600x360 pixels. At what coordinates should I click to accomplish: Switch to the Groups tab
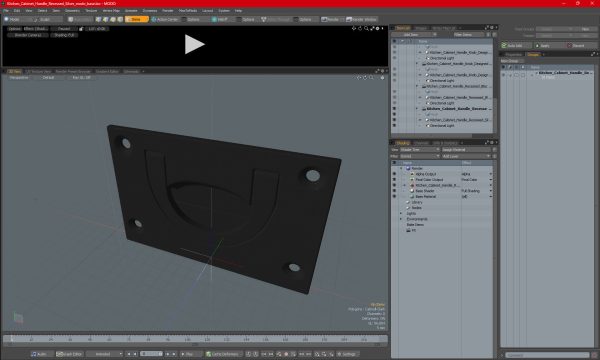533,55
